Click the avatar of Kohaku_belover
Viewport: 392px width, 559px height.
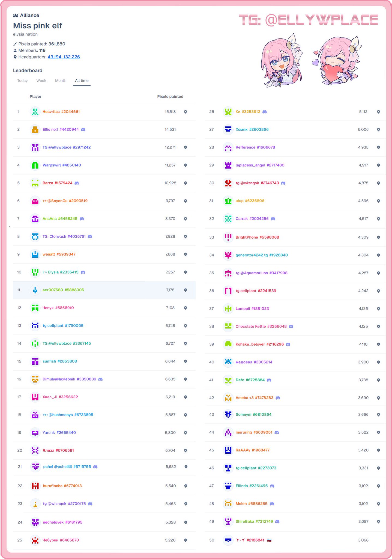(228, 344)
